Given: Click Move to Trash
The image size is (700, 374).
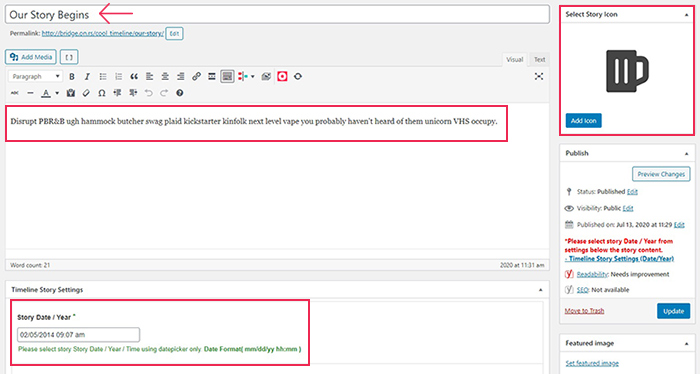Looking at the screenshot, I should click(584, 311).
